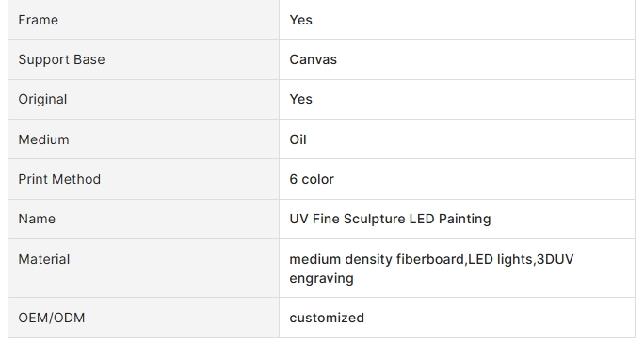Click the word Painting in Name row
This screenshot has width=644, height=343.
tap(464, 219)
